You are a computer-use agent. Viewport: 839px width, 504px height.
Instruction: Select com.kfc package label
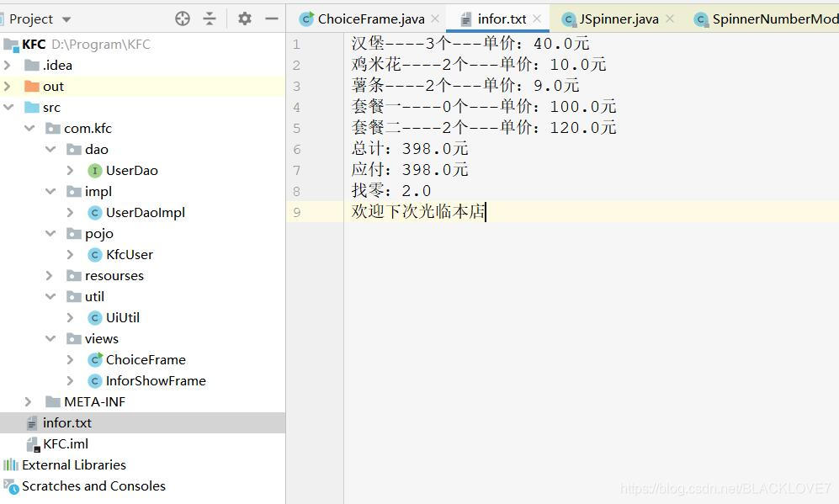(x=88, y=129)
